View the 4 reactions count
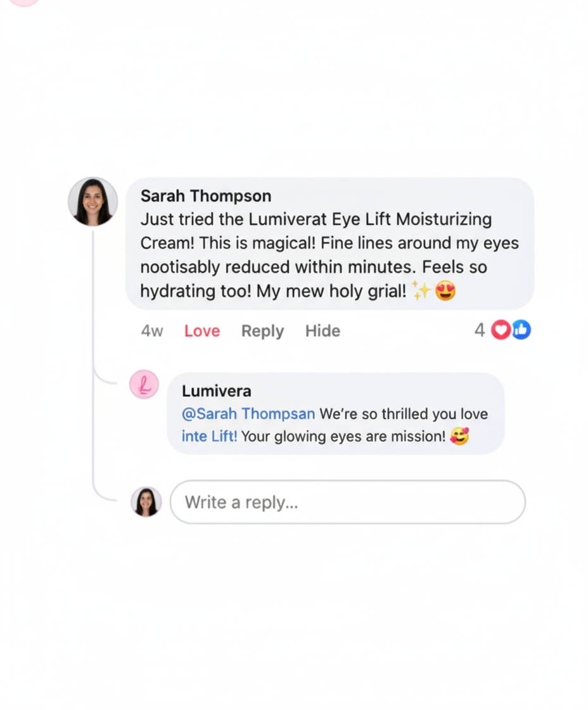 click(480, 330)
